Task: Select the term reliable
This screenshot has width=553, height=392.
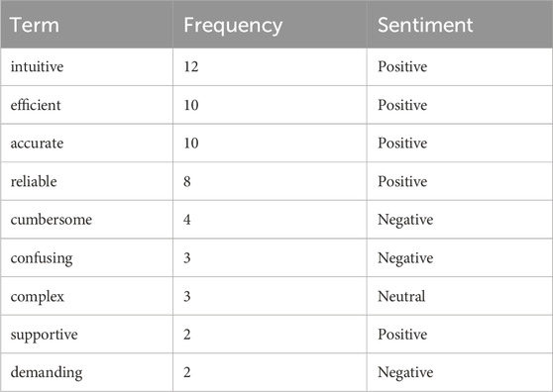Action: 34,181
